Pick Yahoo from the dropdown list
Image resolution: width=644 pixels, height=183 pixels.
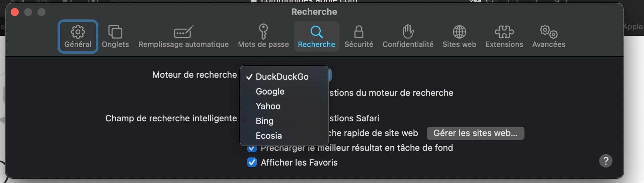point(268,106)
